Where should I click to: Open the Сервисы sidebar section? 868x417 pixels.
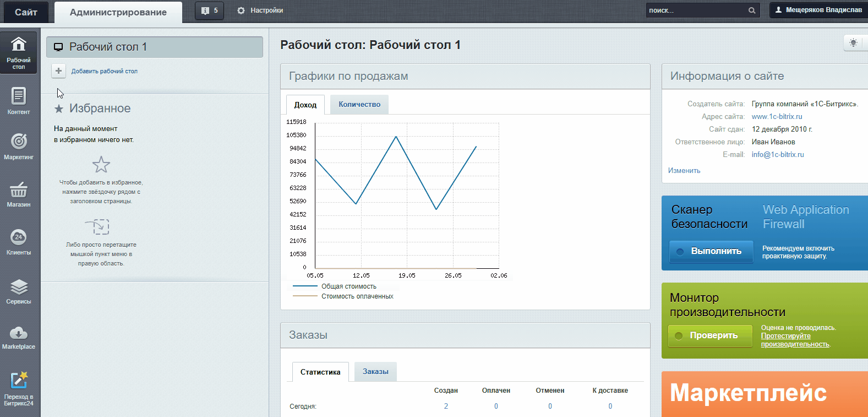19,290
